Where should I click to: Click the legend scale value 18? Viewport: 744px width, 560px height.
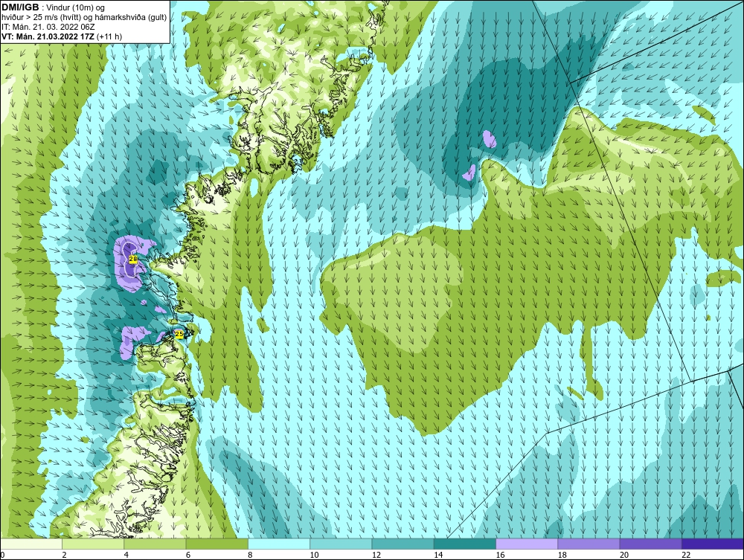[x=562, y=556]
